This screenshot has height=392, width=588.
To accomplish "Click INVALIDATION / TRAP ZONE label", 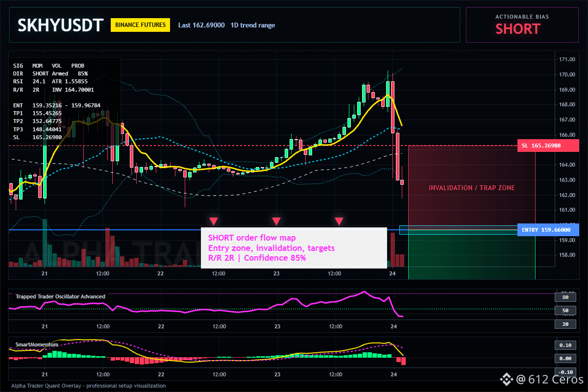I will point(472,188).
